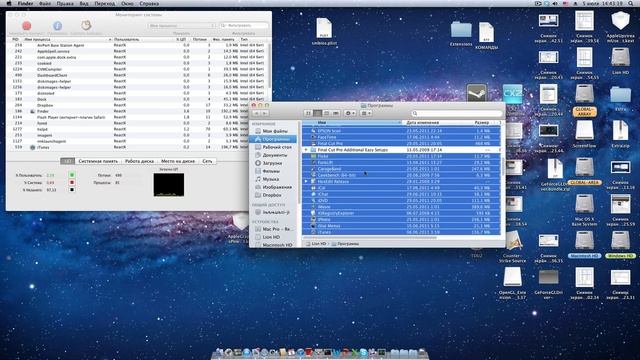Click the Finder window back arrow
The height and width of the screenshot is (360, 640).
click(257, 113)
